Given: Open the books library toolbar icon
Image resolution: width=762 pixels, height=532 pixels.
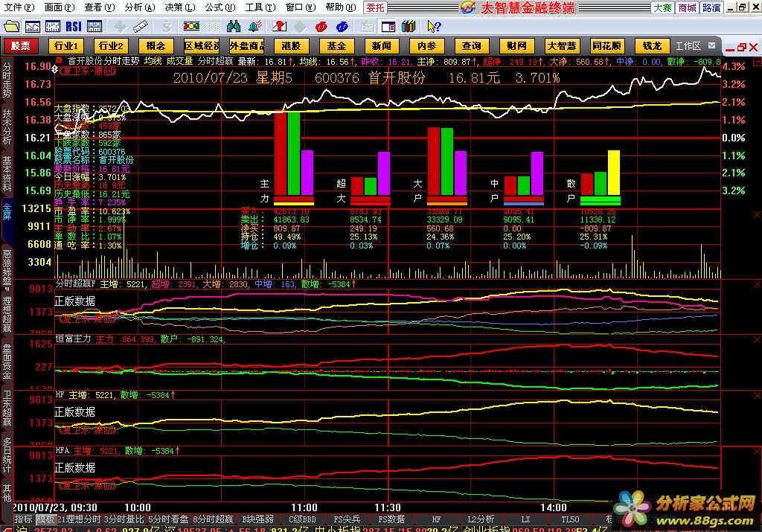Looking at the screenshot, I should pos(409,26).
